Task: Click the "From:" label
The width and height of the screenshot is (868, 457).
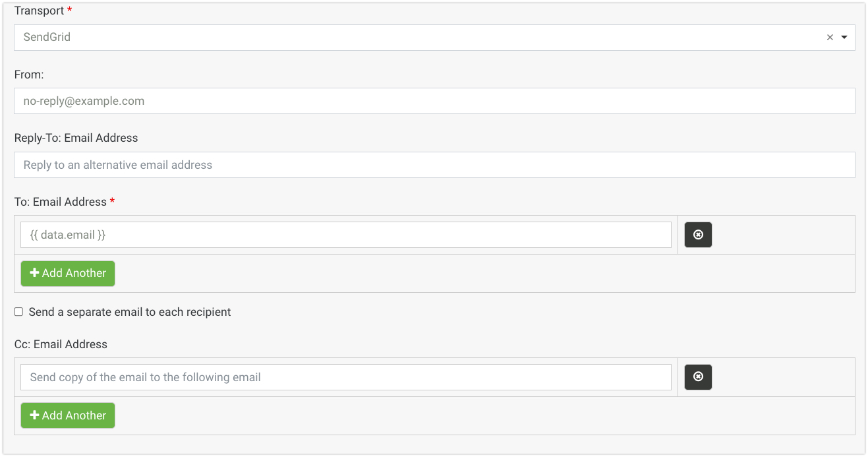Action: click(29, 75)
